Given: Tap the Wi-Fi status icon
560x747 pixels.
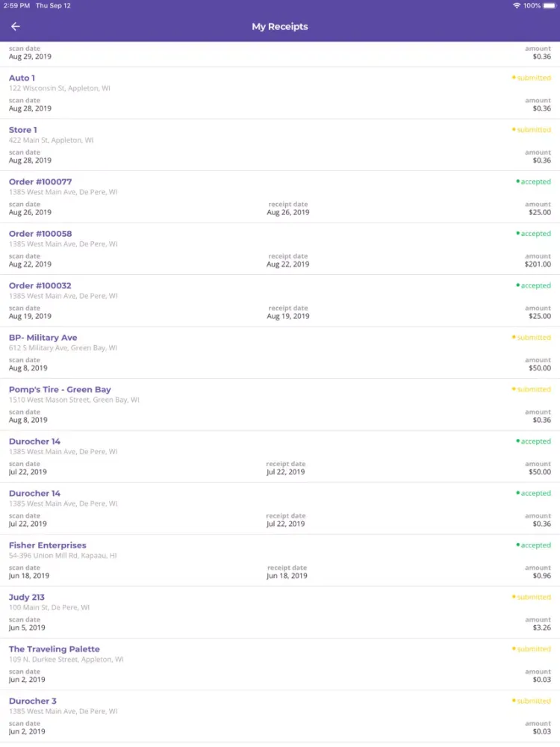Looking at the screenshot, I should 516,6.
